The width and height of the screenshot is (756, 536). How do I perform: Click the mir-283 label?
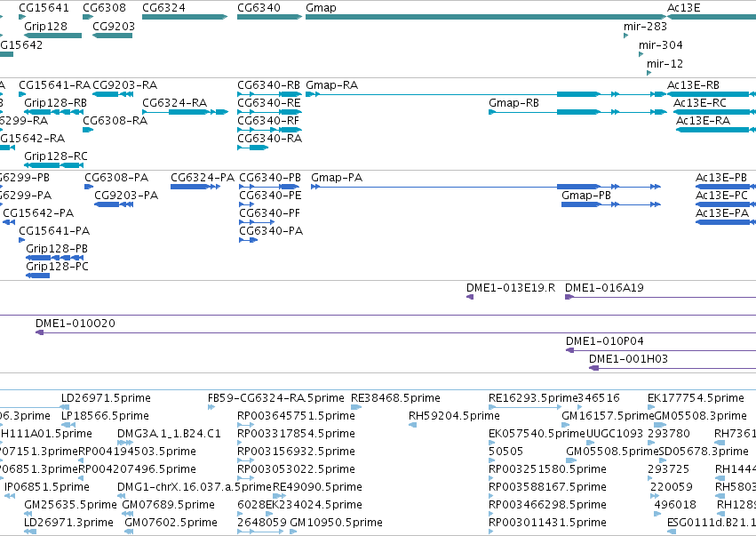[x=645, y=27]
